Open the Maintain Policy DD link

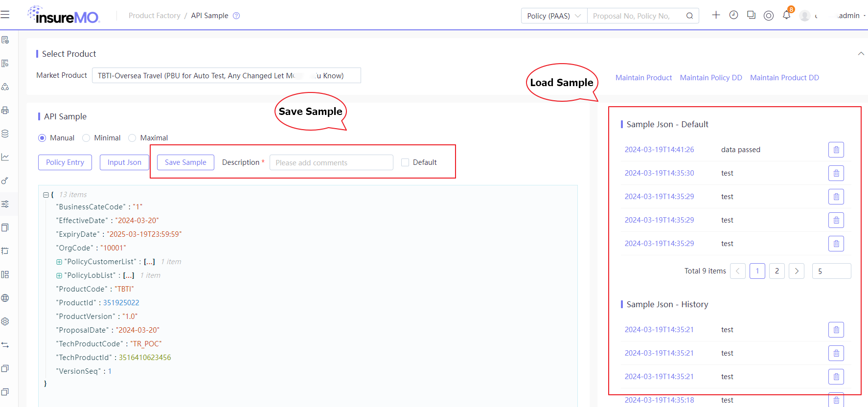[x=711, y=78]
